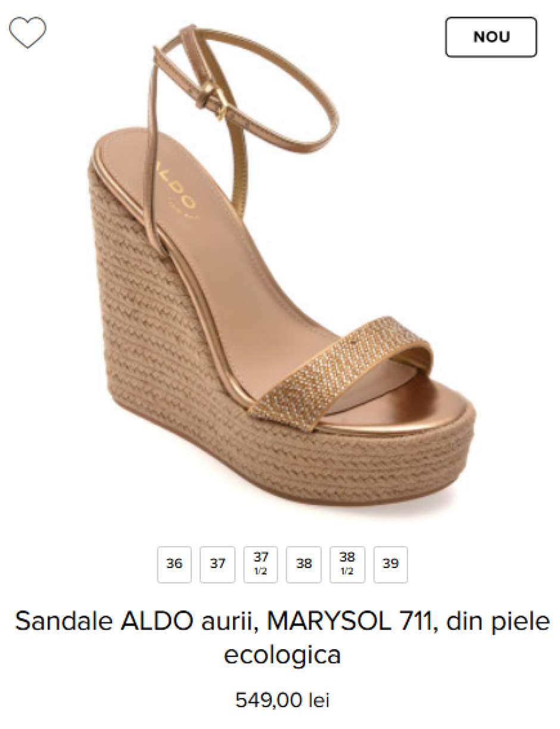Click the 549,00 lei price
The width and height of the screenshot is (560, 729).
(282, 700)
